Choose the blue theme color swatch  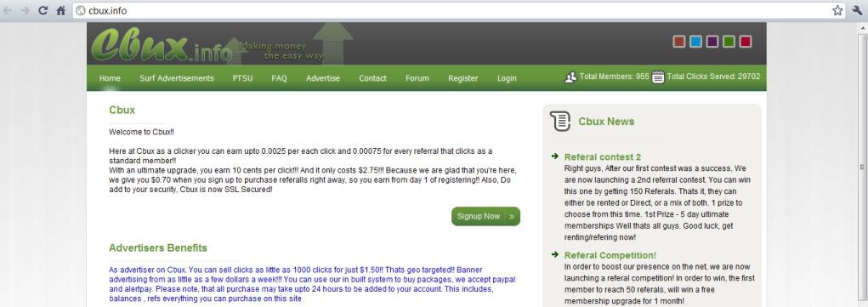pyautogui.click(x=695, y=42)
